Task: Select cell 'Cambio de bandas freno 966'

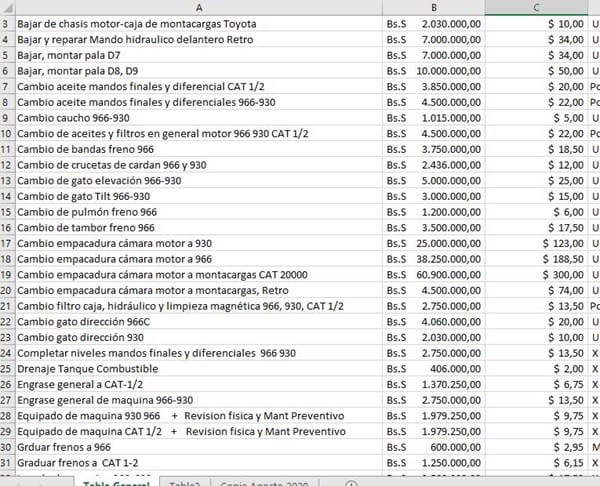Action: [x=199, y=149]
